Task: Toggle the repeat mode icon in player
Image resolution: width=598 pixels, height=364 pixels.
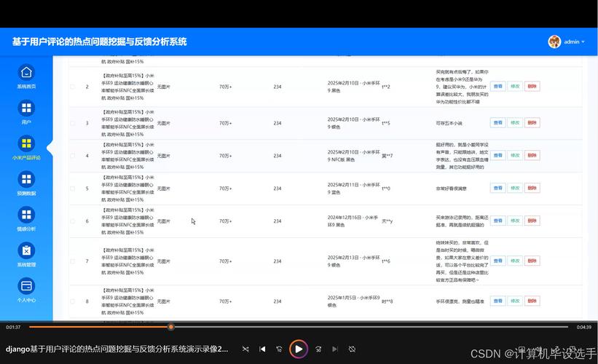Action: (x=352, y=349)
